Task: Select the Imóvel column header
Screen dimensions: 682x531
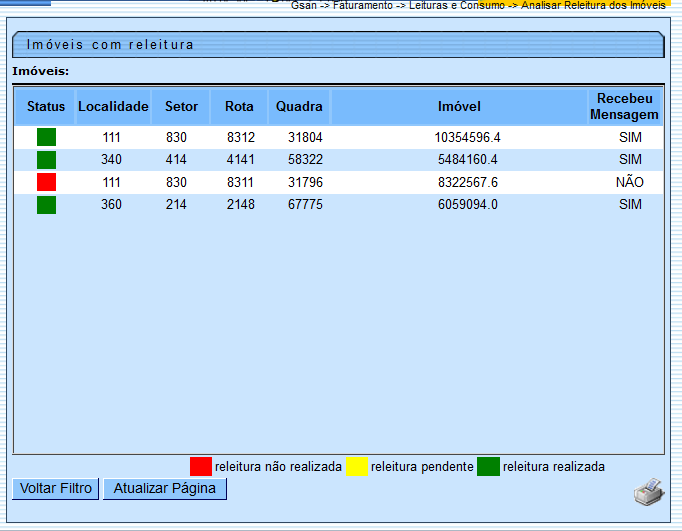Action: 459,107
